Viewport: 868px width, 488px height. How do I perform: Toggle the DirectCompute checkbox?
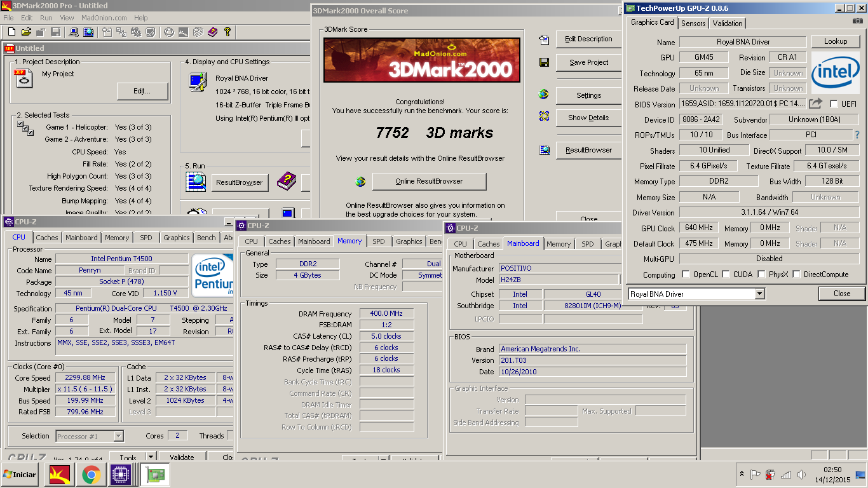tap(796, 274)
